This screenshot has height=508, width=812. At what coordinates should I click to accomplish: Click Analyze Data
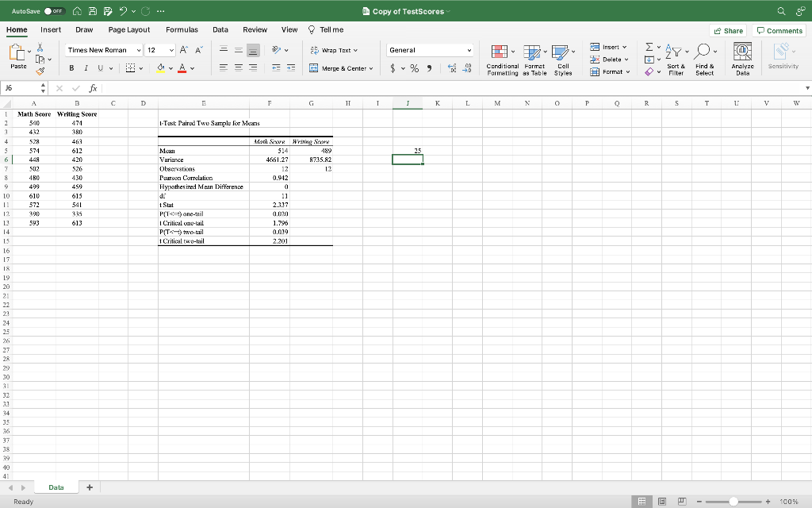tap(742, 60)
